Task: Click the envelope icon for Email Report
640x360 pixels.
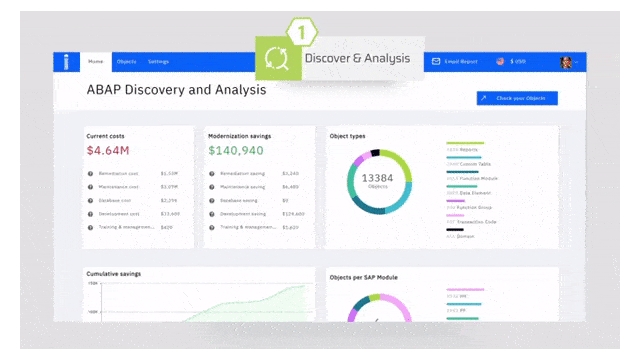Action: click(436, 61)
